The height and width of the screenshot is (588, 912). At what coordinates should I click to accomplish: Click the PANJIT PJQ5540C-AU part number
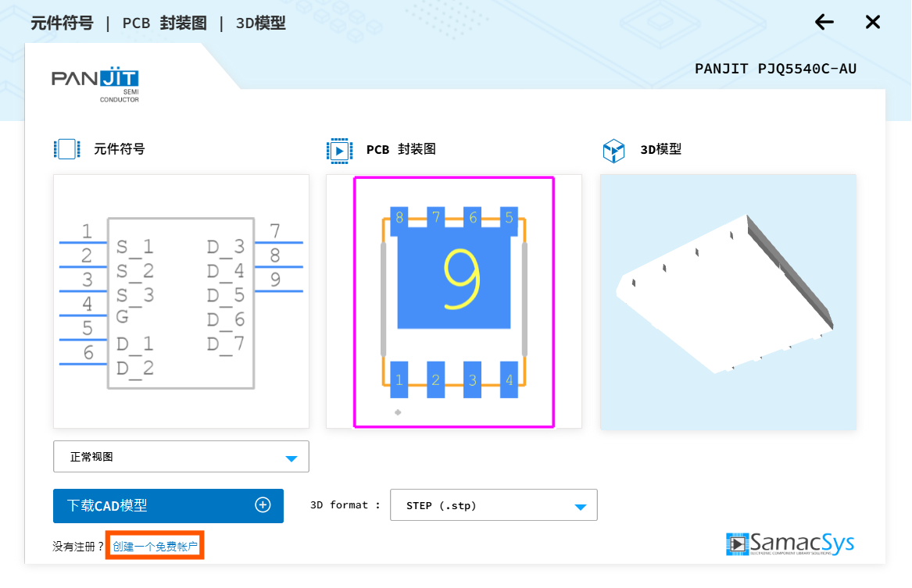tap(775, 69)
